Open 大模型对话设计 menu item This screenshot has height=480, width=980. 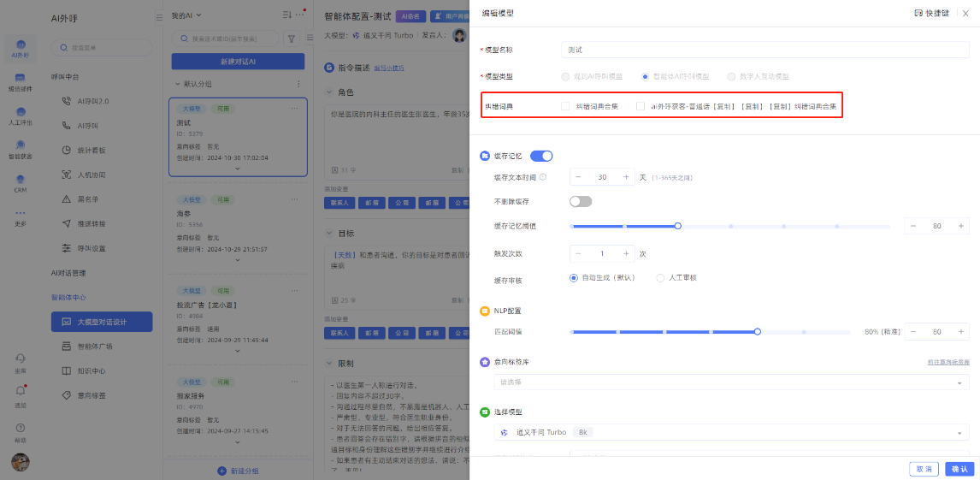(x=101, y=322)
